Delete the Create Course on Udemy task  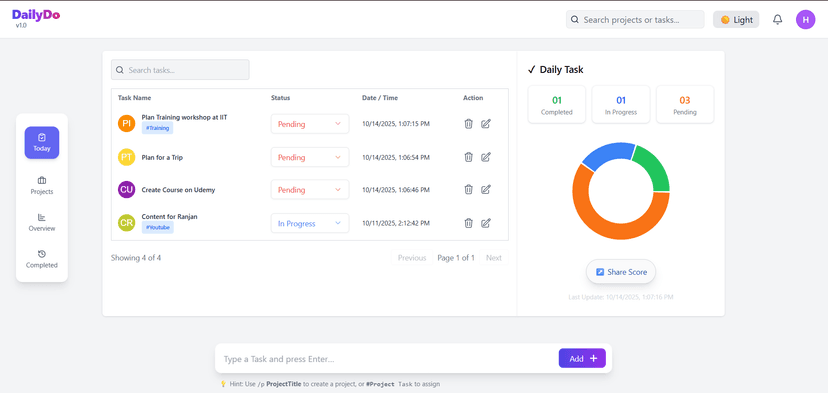point(468,189)
